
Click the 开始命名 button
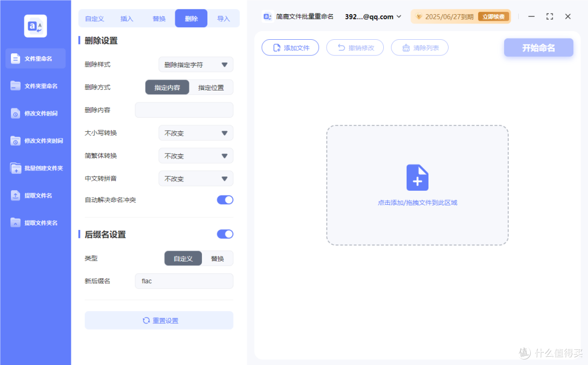[x=538, y=47]
